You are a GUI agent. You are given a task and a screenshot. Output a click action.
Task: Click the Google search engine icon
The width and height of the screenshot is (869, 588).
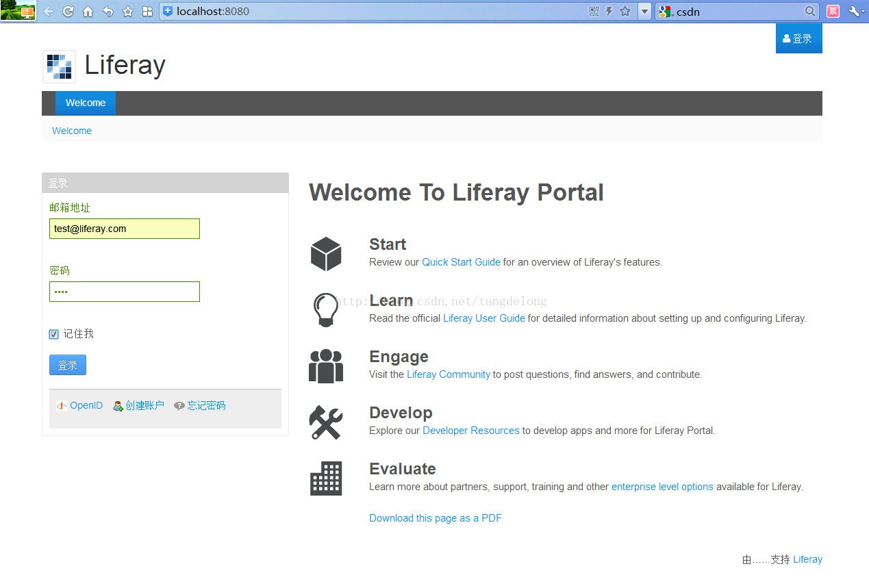coord(666,11)
